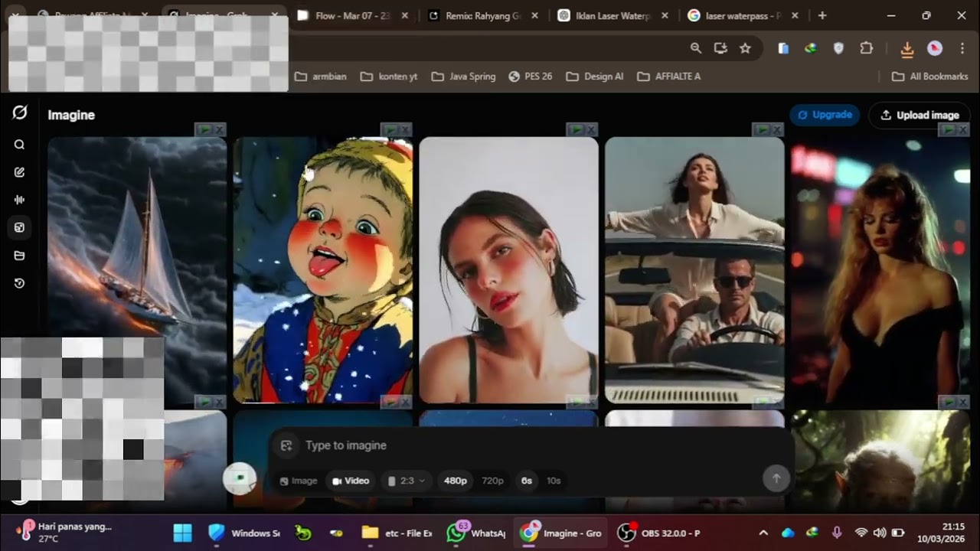The image size is (980, 551).
Task: Open the Design AI bookmark folder
Action: pos(595,77)
